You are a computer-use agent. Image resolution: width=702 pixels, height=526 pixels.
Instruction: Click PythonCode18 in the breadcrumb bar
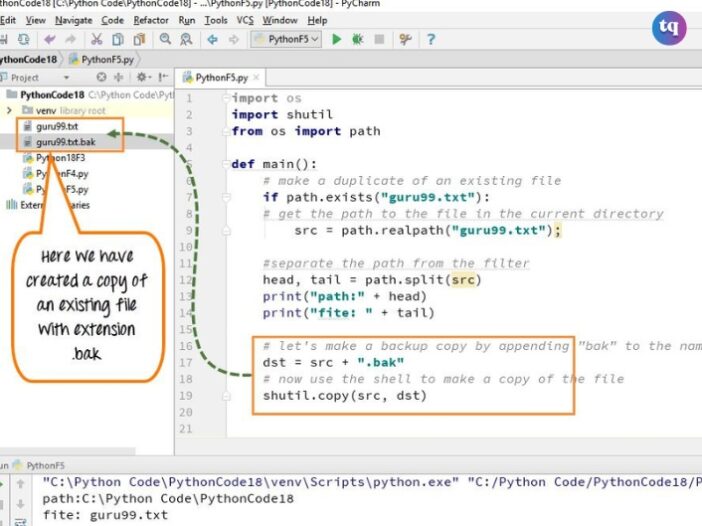(28, 59)
